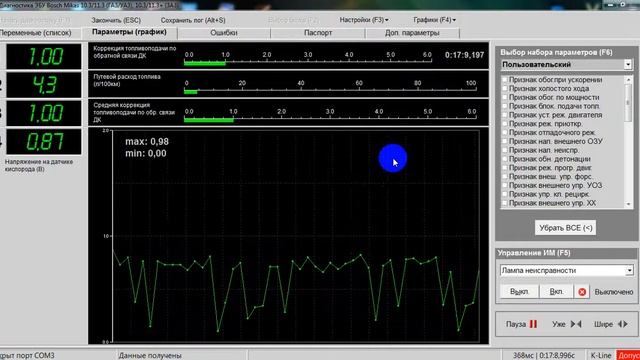Open the Графики (F4) menu
Screen dimensions: 640x360
(x=434, y=20)
